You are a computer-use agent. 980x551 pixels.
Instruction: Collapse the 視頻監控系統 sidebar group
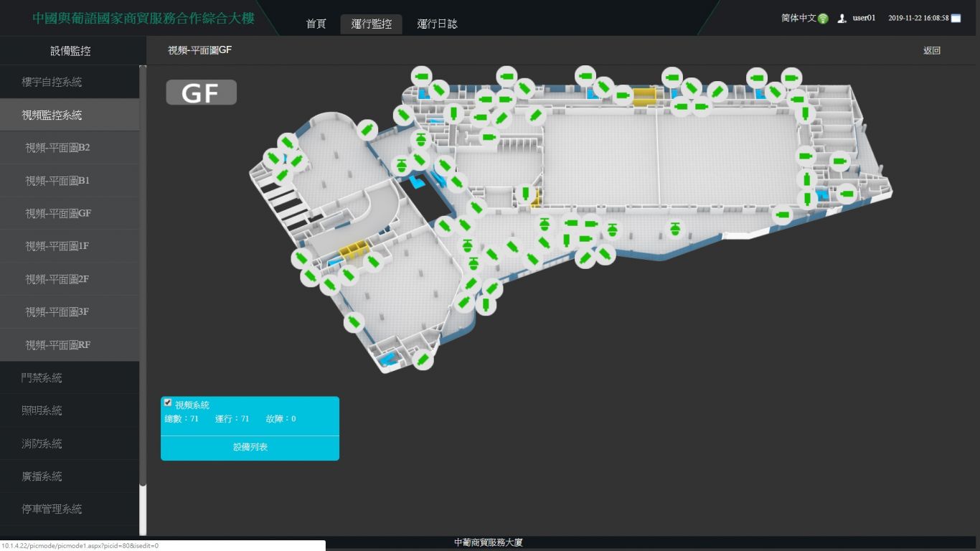[x=70, y=115]
